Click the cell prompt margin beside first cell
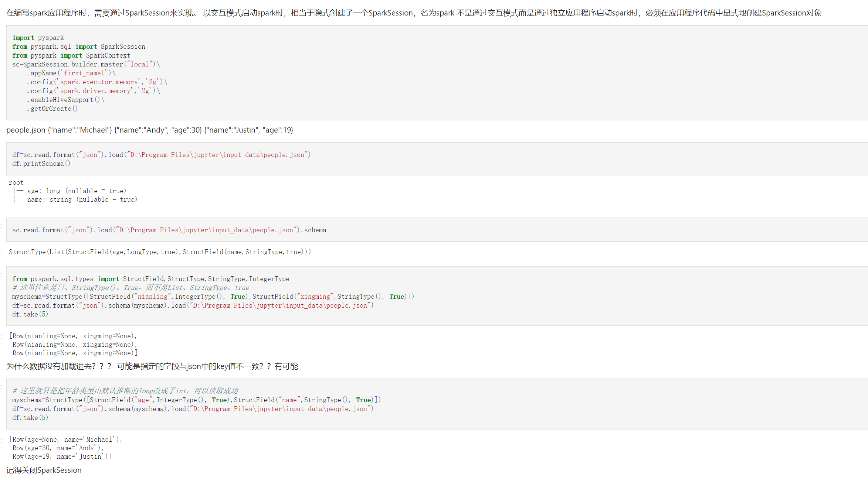Image resolution: width=868 pixels, height=479 pixels. 2,33
